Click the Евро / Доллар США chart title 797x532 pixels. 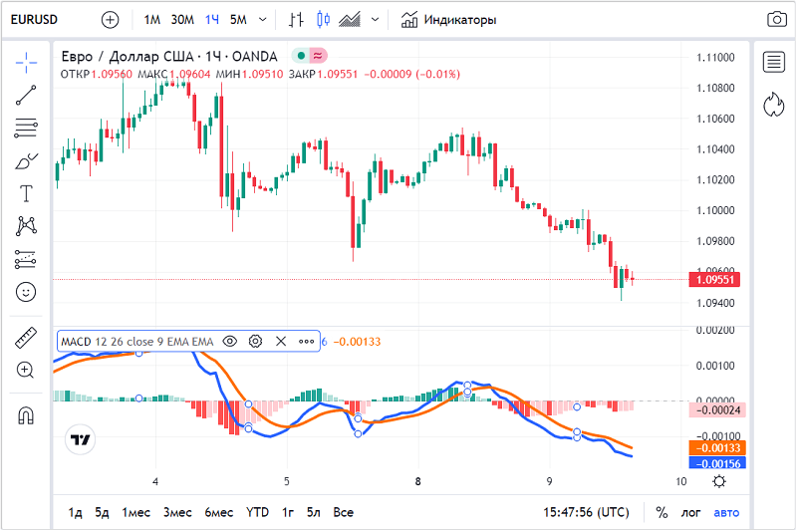[169, 57]
